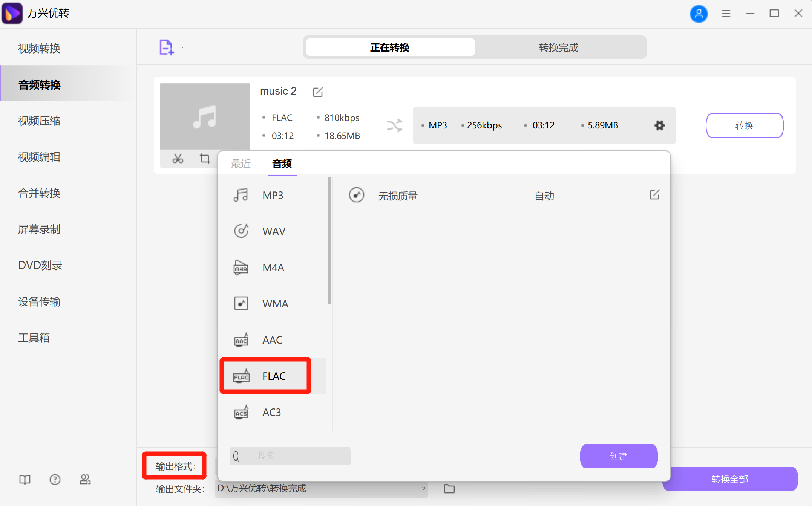Image resolution: width=812 pixels, height=506 pixels.
Task: Switch to the 最近 tab in format picker
Action: 241,164
